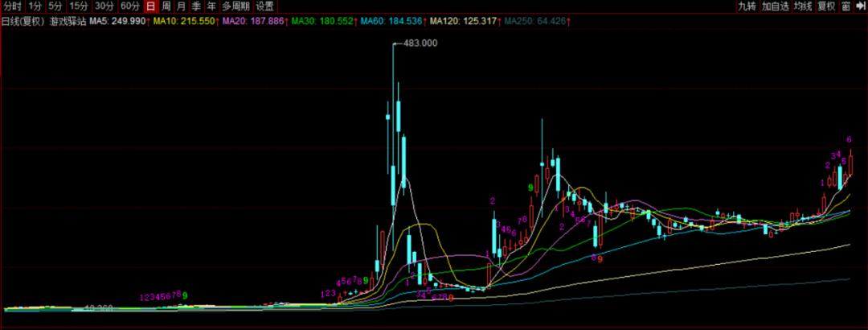868x330 pixels.
Task: Switch to 月 monthly chart tab
Action: pos(181,6)
